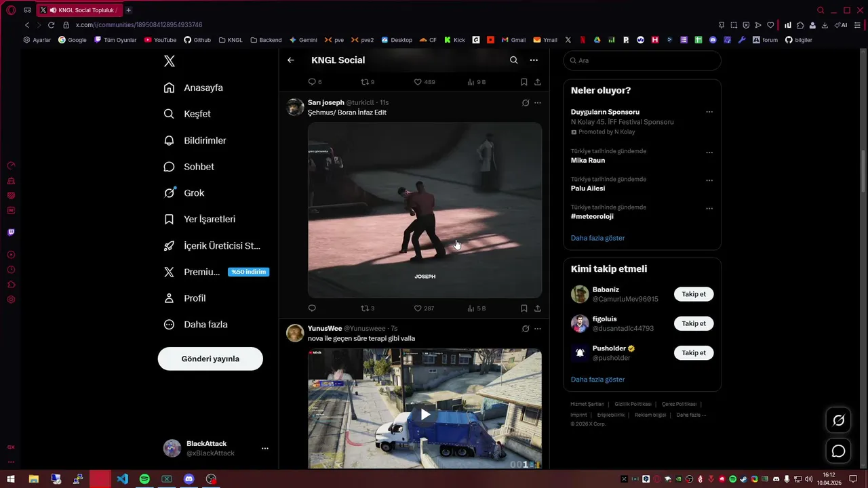Click back arrow beside KNGL Social

click(x=291, y=60)
